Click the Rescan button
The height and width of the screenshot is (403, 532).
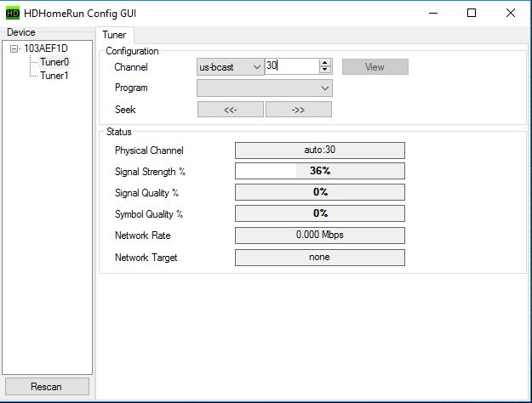(x=47, y=386)
